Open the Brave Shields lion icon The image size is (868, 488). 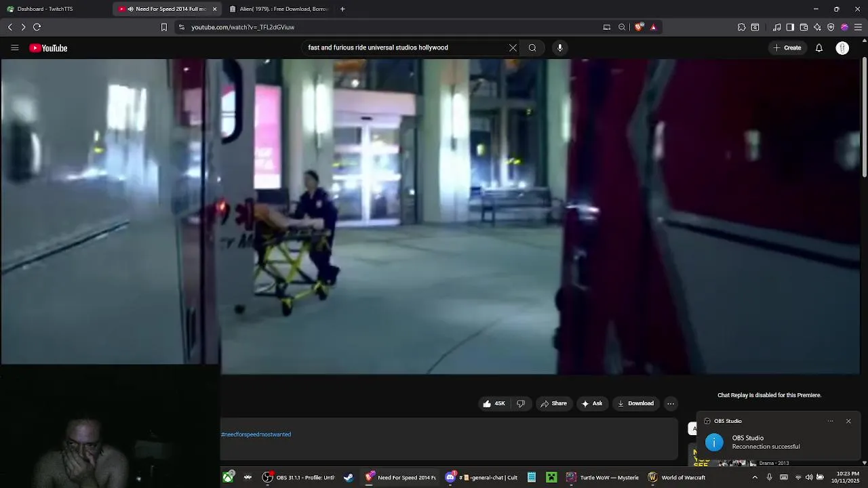(638, 27)
